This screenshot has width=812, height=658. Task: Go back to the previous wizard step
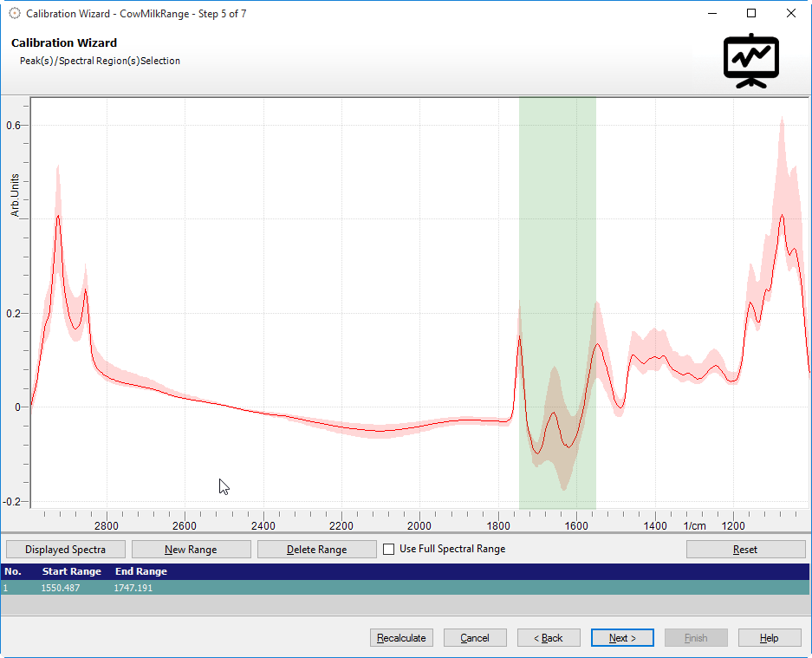point(549,638)
